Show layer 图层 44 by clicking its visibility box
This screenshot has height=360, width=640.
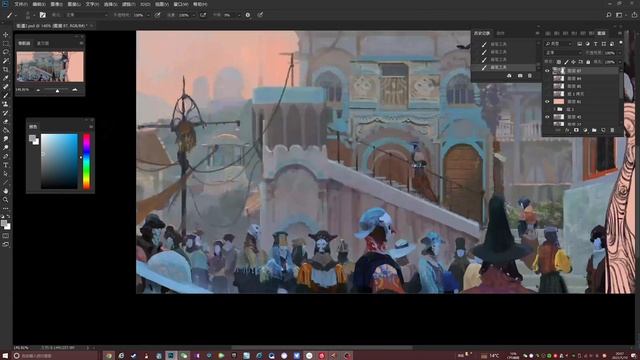(x=547, y=78)
